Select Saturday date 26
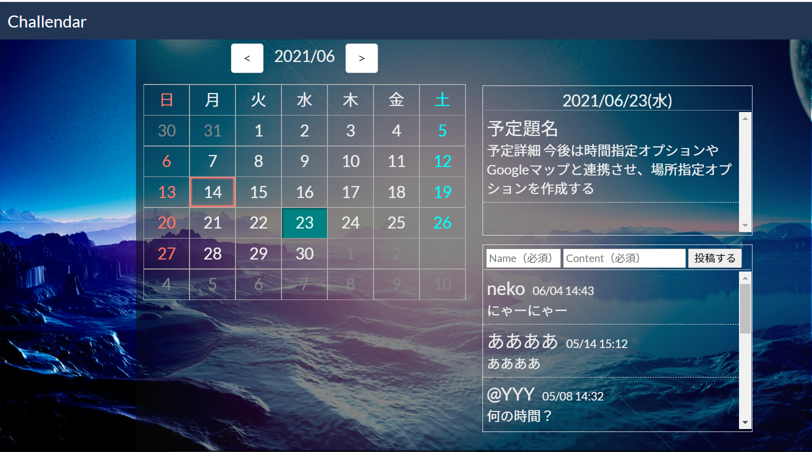This screenshot has width=812, height=452. click(x=442, y=223)
